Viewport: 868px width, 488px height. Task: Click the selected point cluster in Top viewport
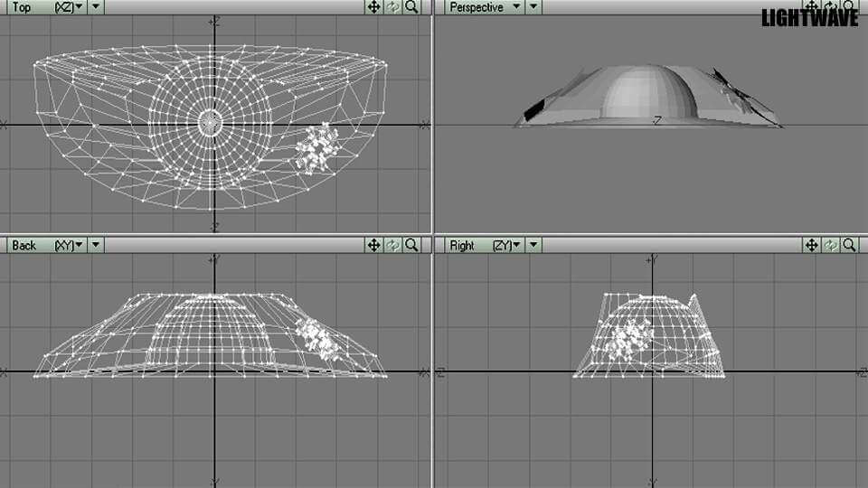pos(318,147)
